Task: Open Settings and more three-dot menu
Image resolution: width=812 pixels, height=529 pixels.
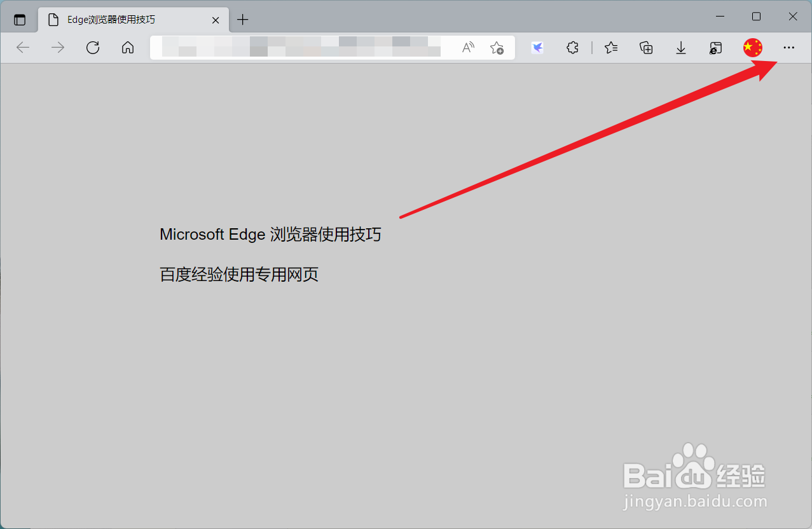Action: click(789, 48)
